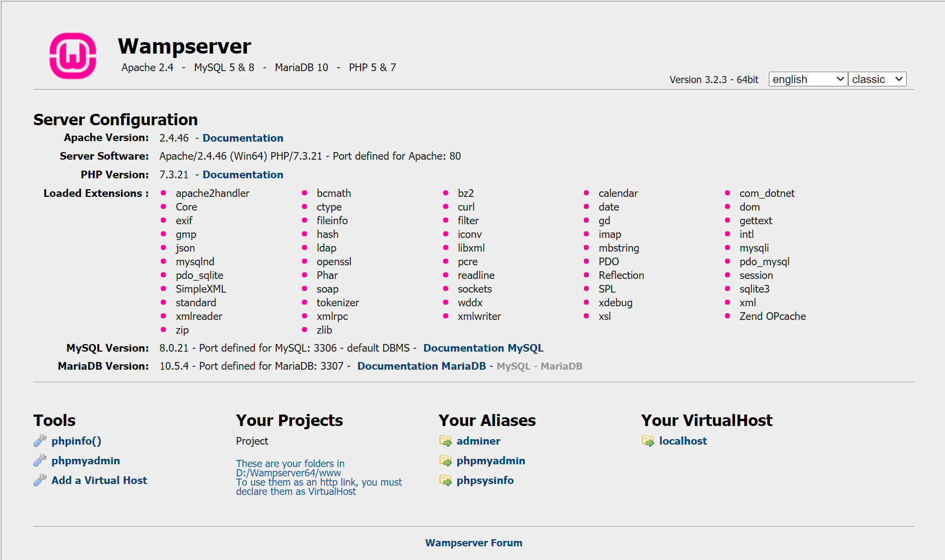Click the MariaDB 10 subtitle text

(302, 67)
